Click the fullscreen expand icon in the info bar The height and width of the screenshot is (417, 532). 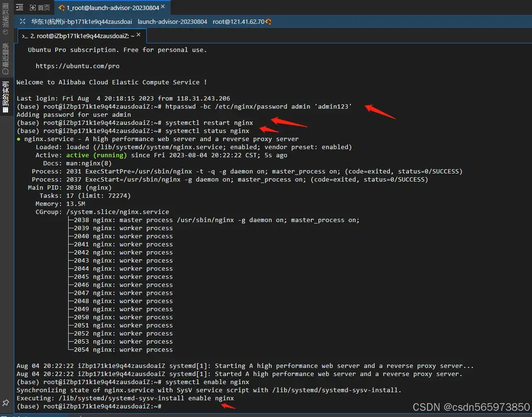pos(22,21)
